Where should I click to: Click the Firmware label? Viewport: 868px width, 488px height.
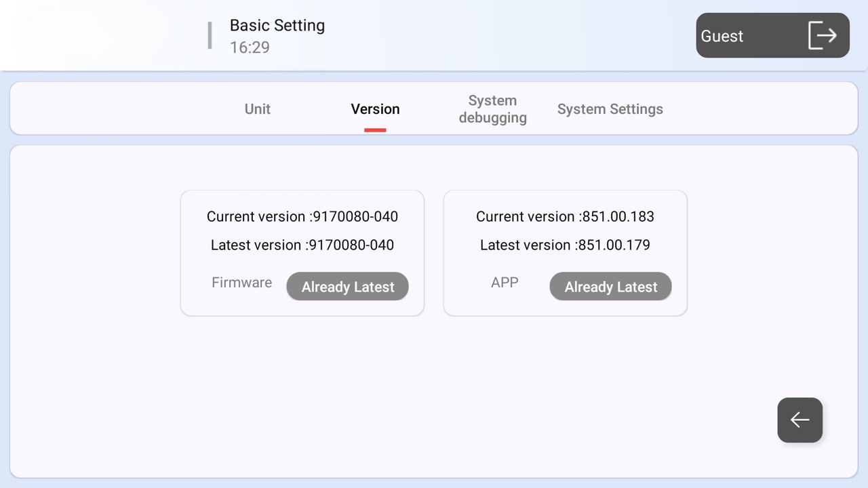pos(241,283)
